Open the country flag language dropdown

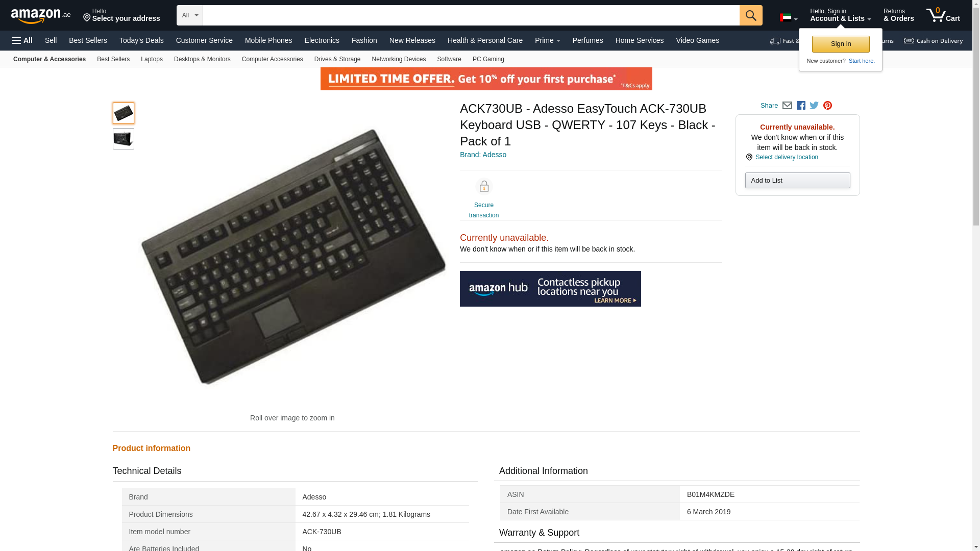point(789,18)
